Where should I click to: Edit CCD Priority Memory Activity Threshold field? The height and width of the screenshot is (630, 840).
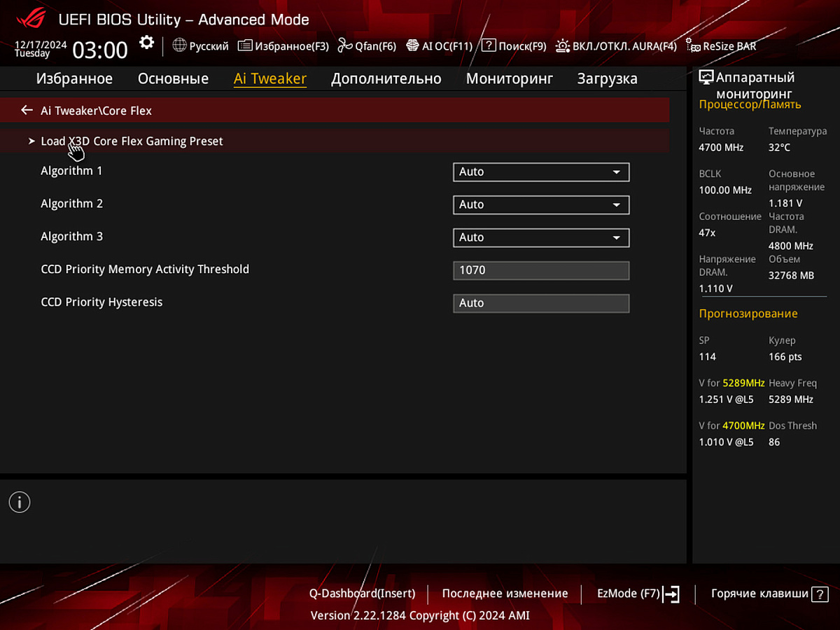541,270
